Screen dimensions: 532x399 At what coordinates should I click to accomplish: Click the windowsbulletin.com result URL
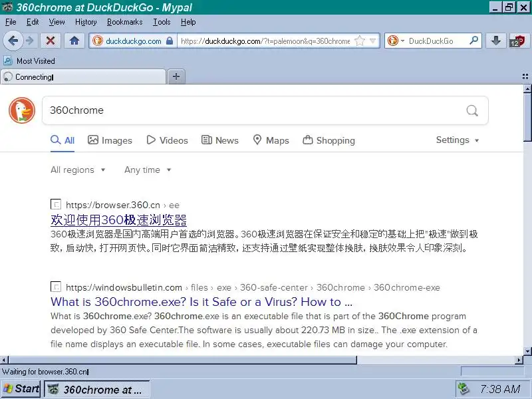point(253,288)
